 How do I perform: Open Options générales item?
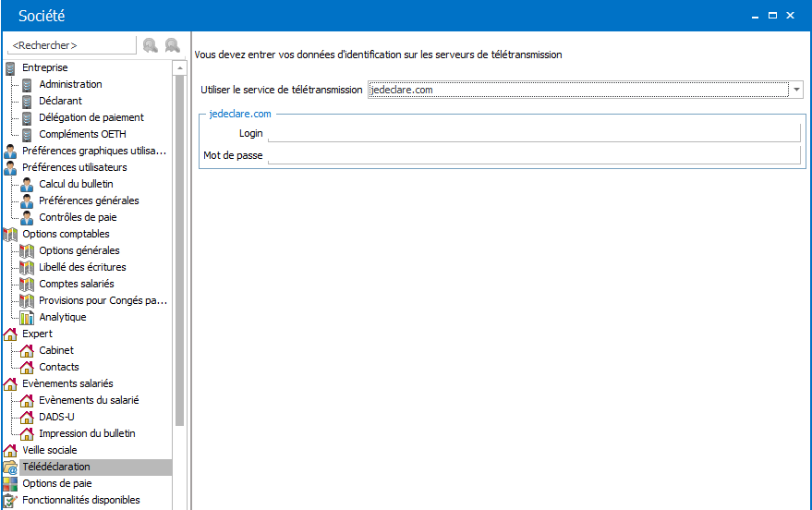[x=79, y=250]
